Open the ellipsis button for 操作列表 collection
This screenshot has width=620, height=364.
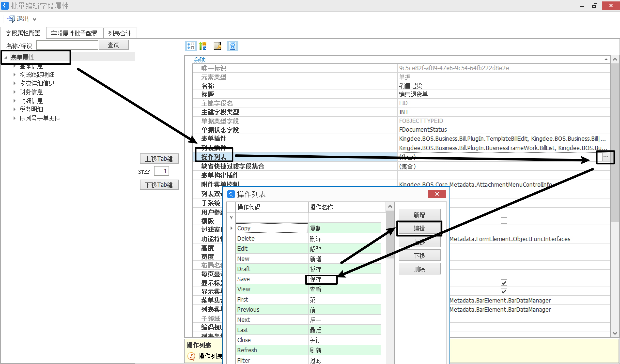606,157
